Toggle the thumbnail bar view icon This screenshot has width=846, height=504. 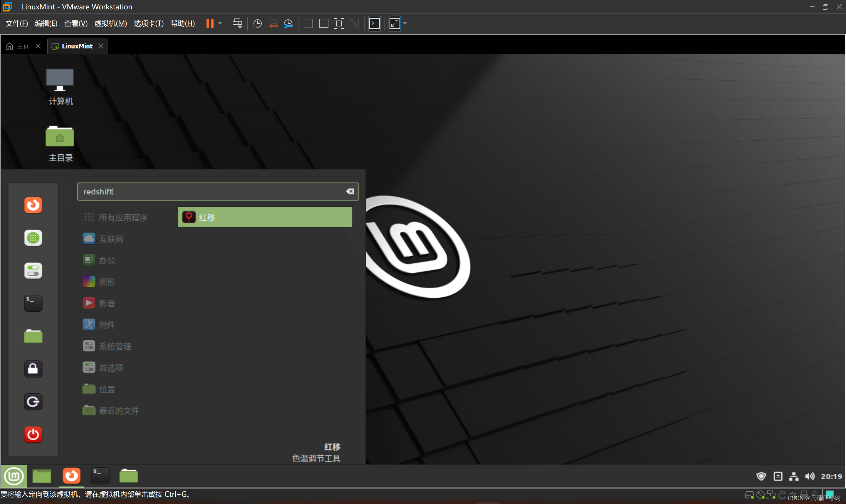point(323,23)
